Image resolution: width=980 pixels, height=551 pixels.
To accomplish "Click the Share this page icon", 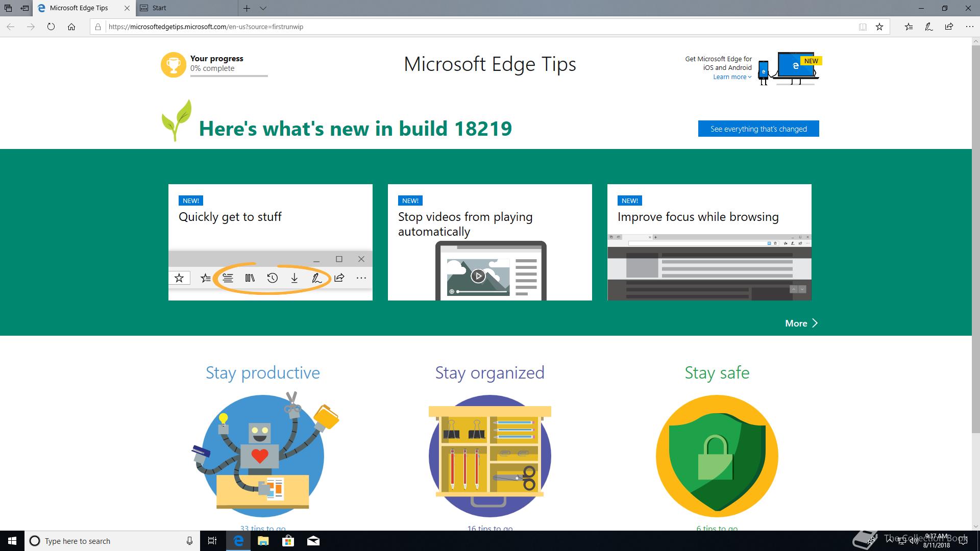I will pos(949,27).
